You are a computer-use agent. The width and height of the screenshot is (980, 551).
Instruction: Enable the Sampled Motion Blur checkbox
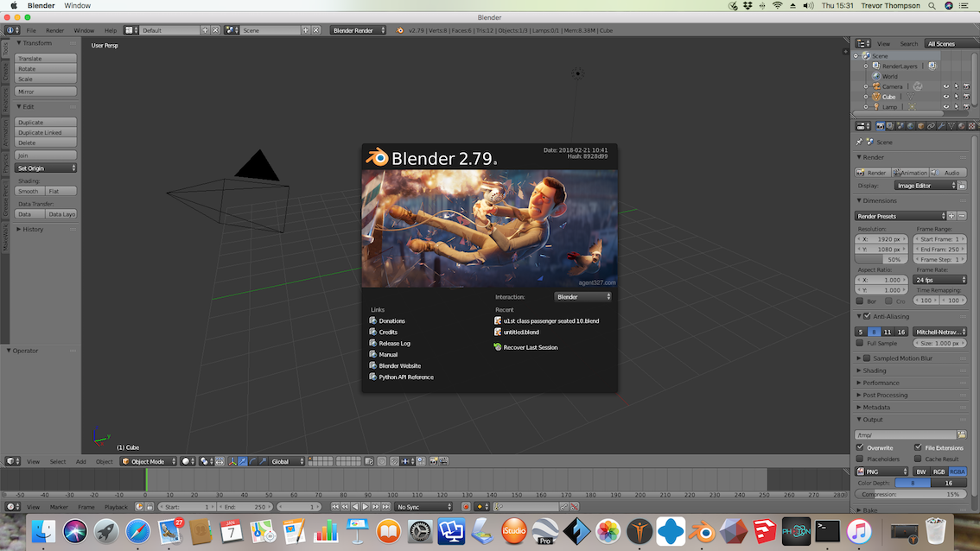pyautogui.click(x=868, y=358)
